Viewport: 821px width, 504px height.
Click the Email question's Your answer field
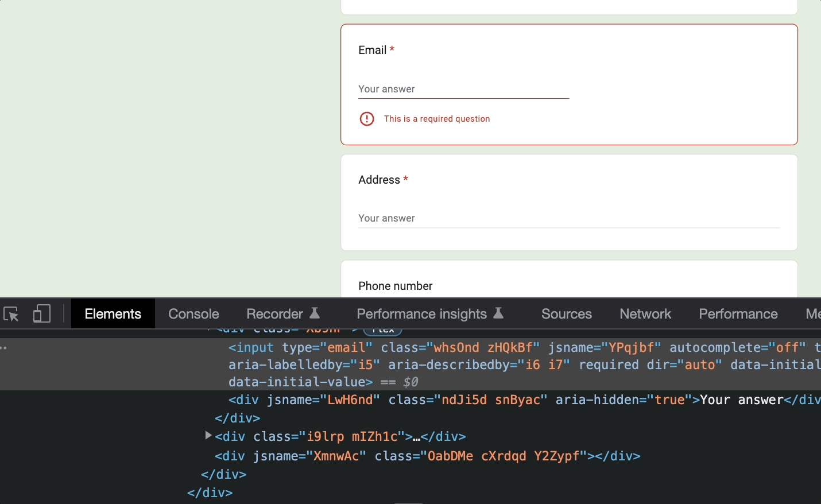click(463, 89)
